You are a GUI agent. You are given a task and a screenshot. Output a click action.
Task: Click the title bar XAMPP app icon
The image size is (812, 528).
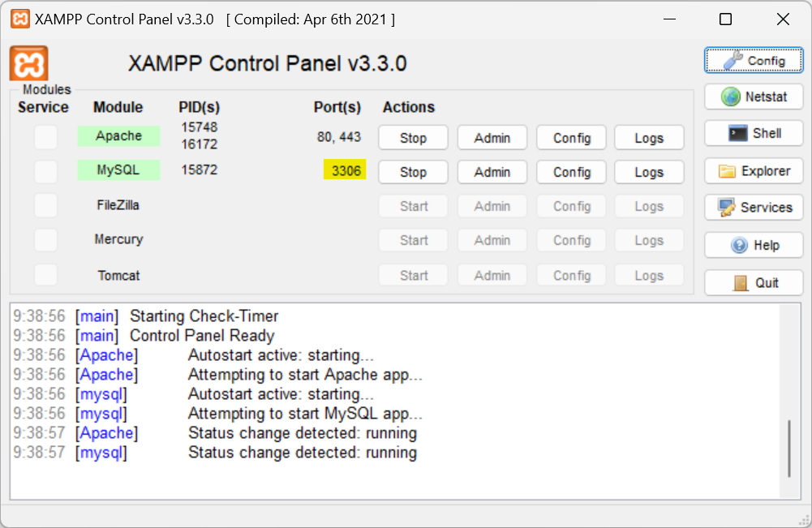coord(20,19)
